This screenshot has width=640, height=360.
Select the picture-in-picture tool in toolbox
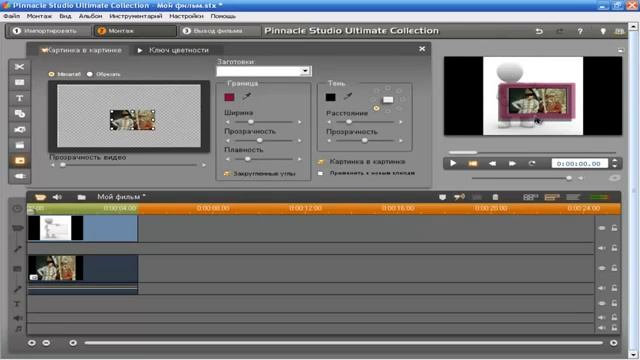20,161
